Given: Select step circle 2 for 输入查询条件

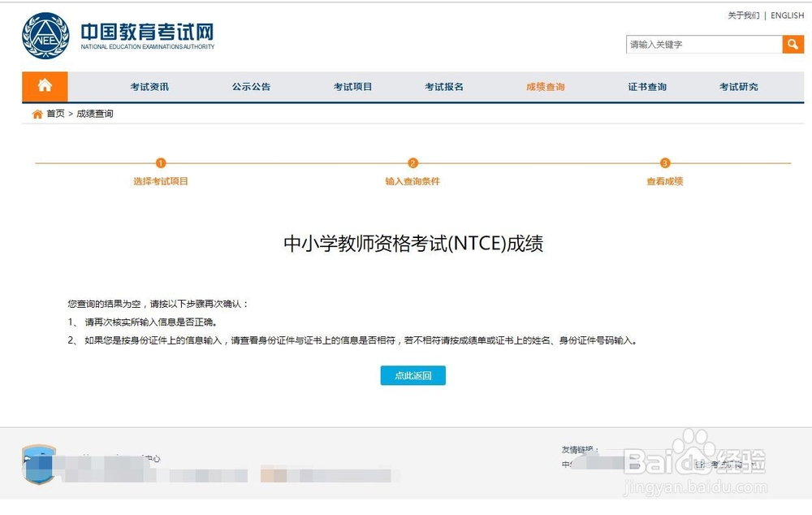Looking at the screenshot, I should click(413, 163).
